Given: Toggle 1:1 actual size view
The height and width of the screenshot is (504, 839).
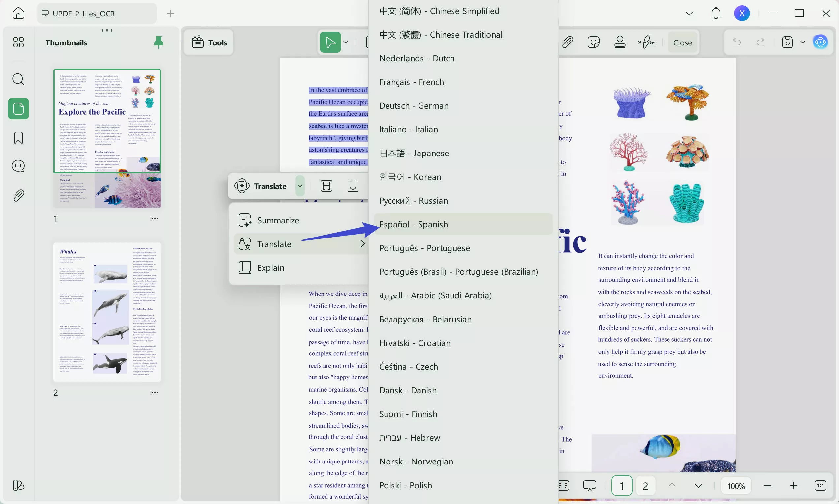Looking at the screenshot, I should (820, 486).
